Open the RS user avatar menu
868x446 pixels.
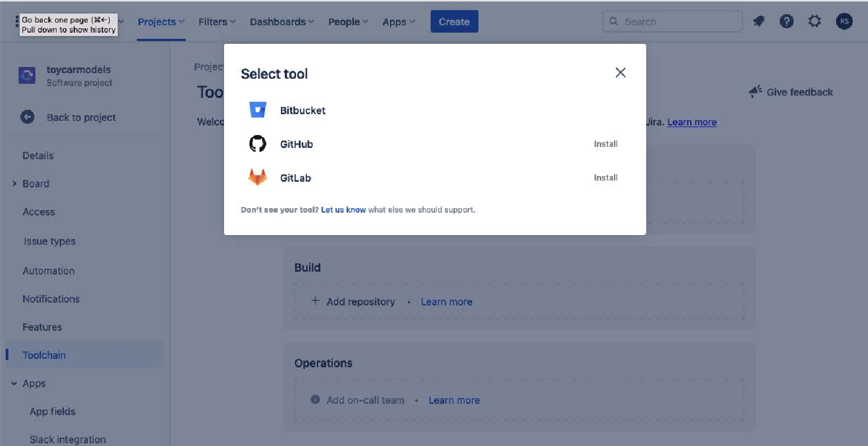pyautogui.click(x=844, y=21)
